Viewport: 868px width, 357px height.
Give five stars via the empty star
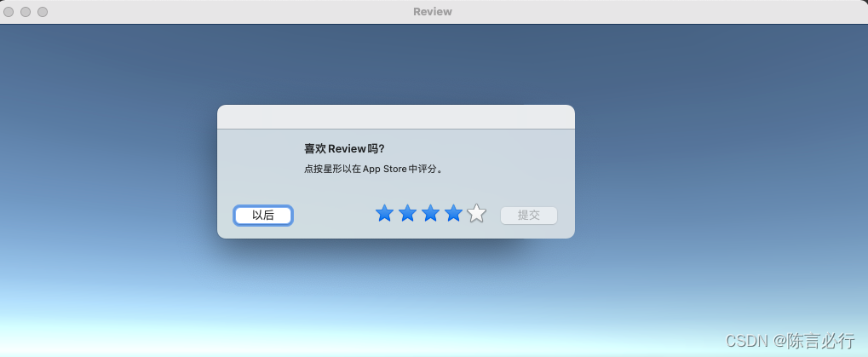477,213
